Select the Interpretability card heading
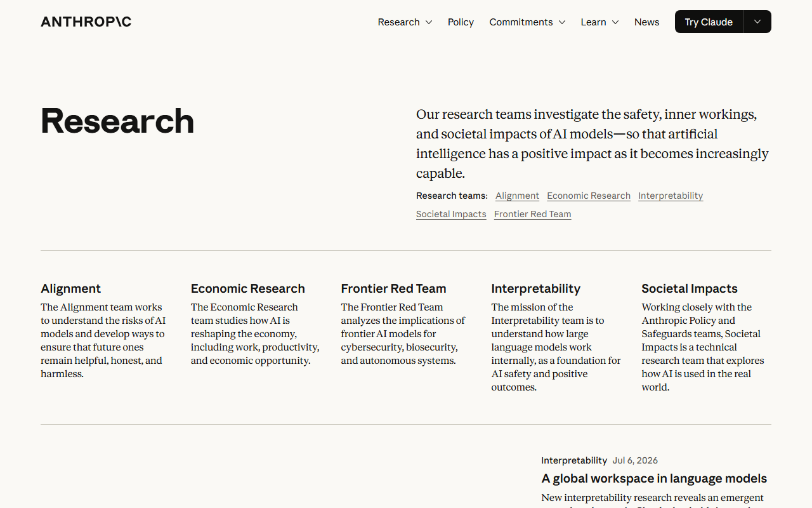Image resolution: width=812 pixels, height=508 pixels. click(x=536, y=288)
